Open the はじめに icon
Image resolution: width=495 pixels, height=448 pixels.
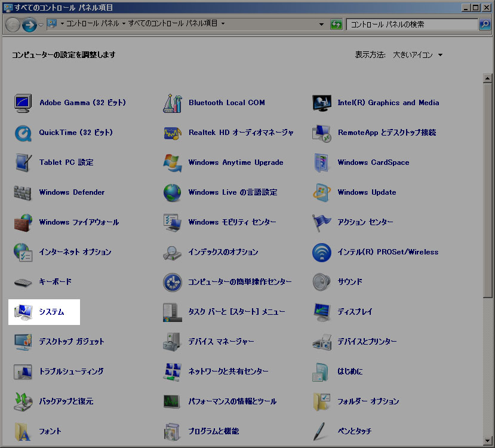click(x=321, y=372)
